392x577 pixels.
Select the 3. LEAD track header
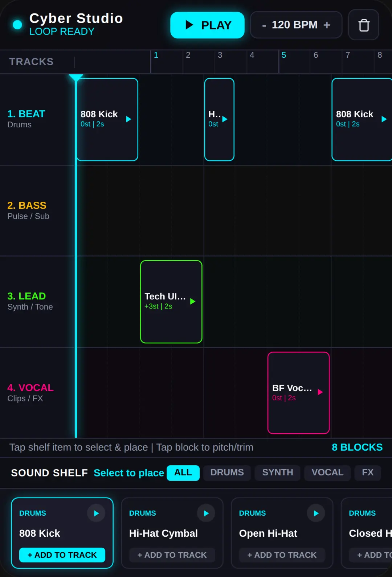pyautogui.click(x=37, y=302)
